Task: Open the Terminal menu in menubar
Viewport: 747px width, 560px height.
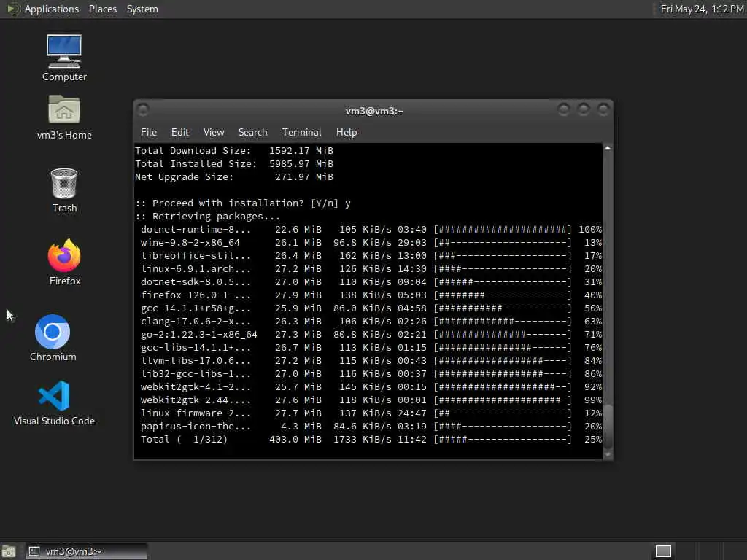Action: point(301,133)
